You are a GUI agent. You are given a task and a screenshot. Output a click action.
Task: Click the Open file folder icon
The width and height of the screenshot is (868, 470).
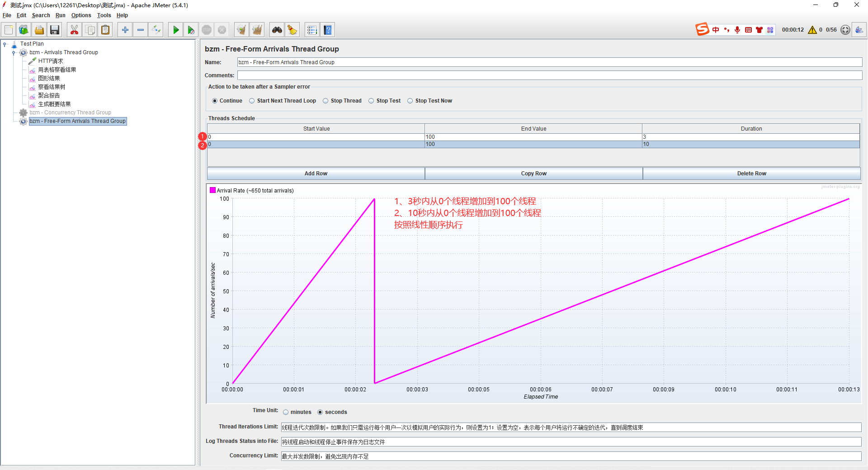tap(39, 30)
